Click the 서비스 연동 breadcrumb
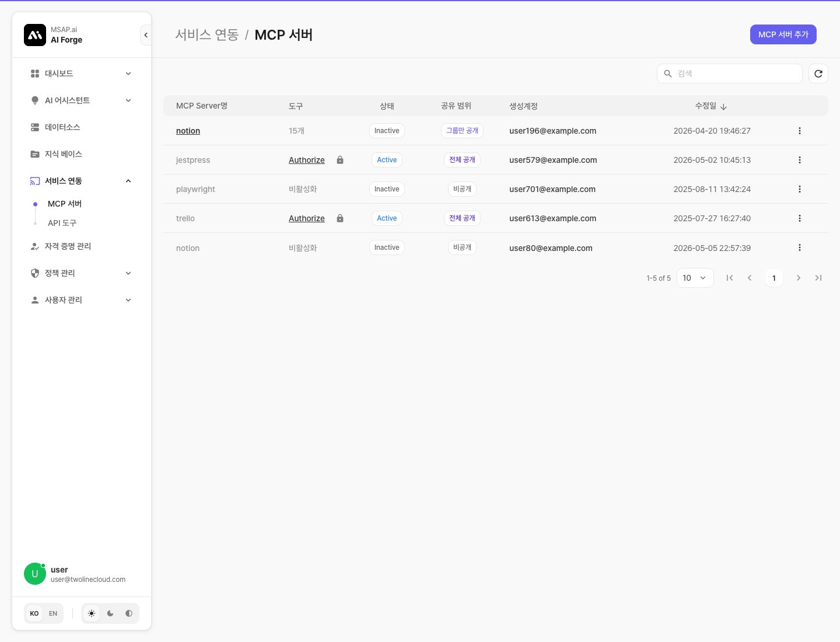Image resolution: width=840 pixels, height=642 pixels. tap(207, 35)
